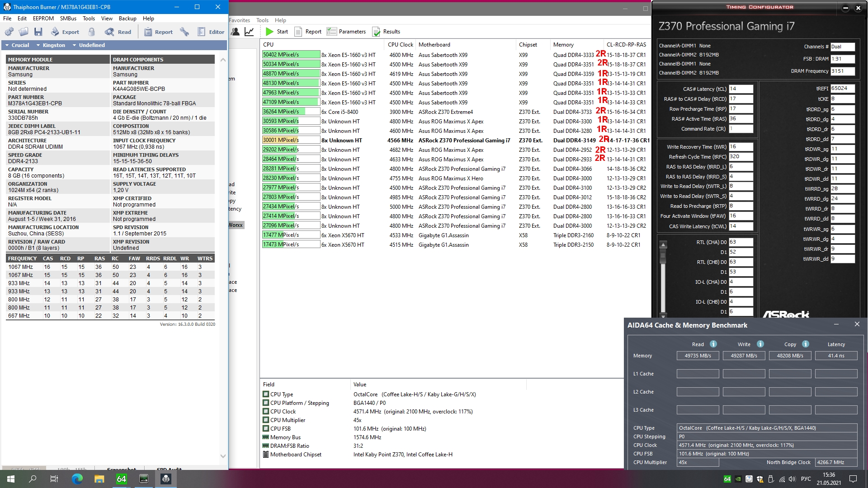Expand the Undefined dropdown
Viewport: 868px width, 488px height.
coord(89,45)
